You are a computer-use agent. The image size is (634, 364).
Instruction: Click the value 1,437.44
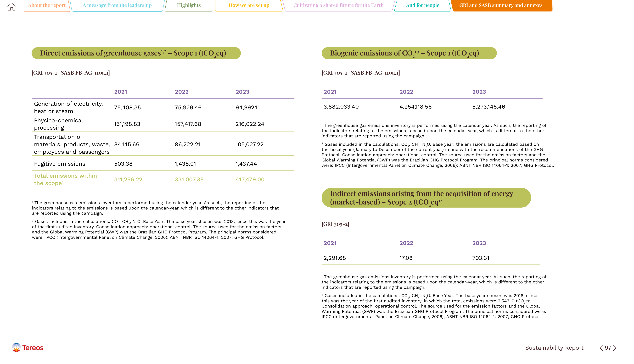coord(246,164)
